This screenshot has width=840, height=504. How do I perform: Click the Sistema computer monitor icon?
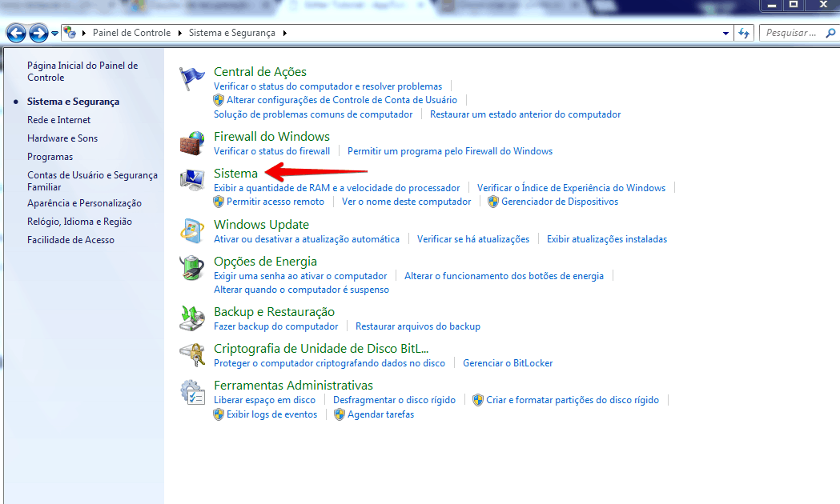tap(192, 180)
